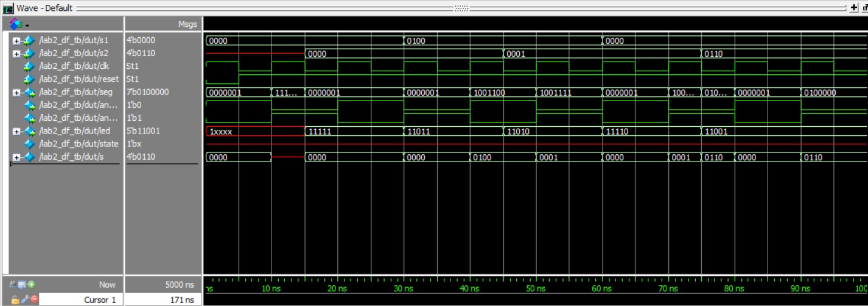Click the 1'bx state value

tap(135, 143)
